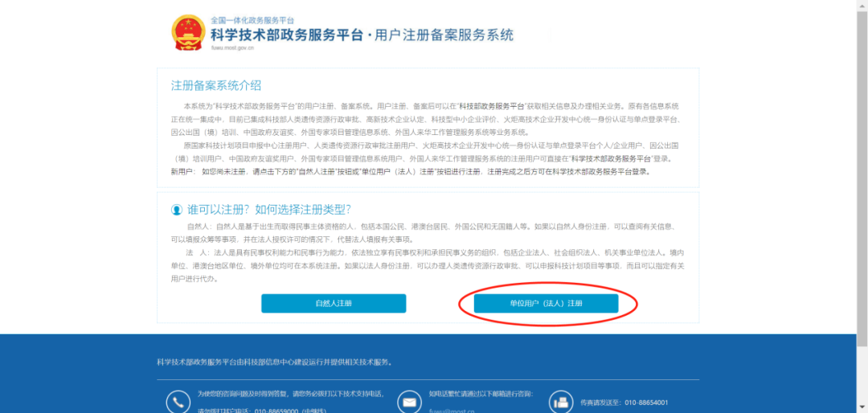Click the person icon beside 谁可以注册 heading
This screenshot has width=868, height=413.
(177, 210)
